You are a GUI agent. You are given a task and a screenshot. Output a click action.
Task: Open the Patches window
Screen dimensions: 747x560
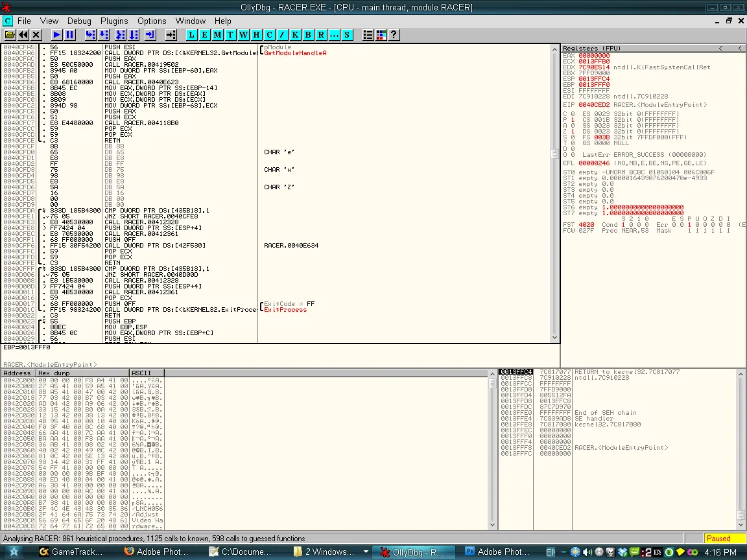tap(283, 35)
